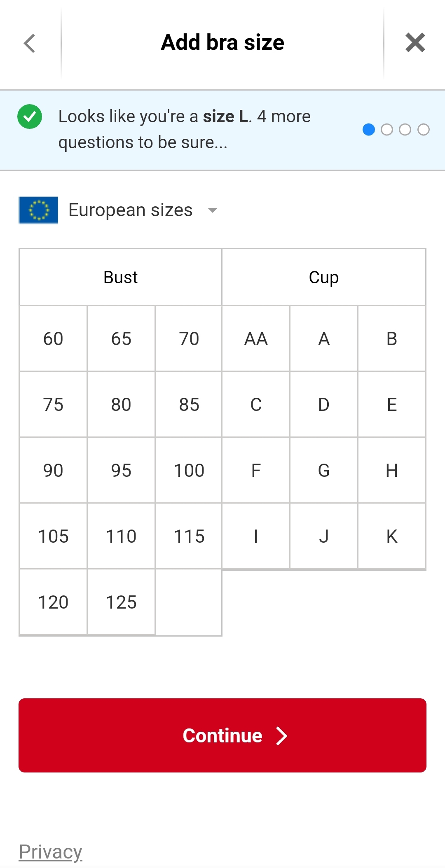Click the green checkmark icon
Viewport: 445px width, 868px height.
pyautogui.click(x=30, y=117)
